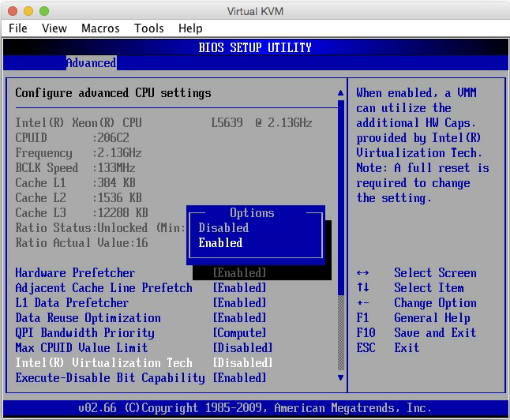Open the View menu
This screenshot has width=510, height=420.
tap(54, 28)
